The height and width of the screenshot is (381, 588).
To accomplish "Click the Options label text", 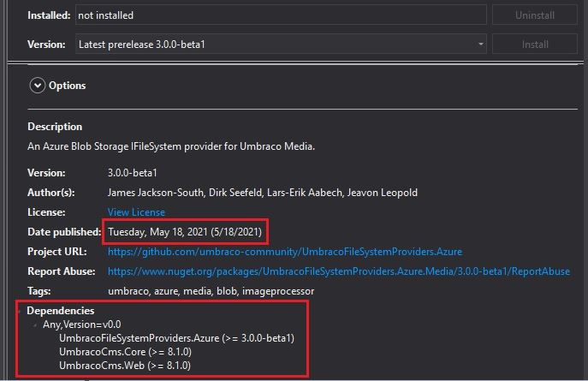I will (x=67, y=86).
